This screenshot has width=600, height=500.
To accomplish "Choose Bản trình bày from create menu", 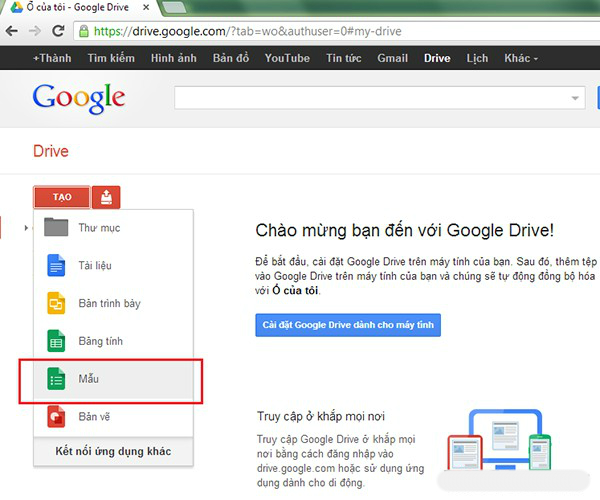I will pos(113,303).
